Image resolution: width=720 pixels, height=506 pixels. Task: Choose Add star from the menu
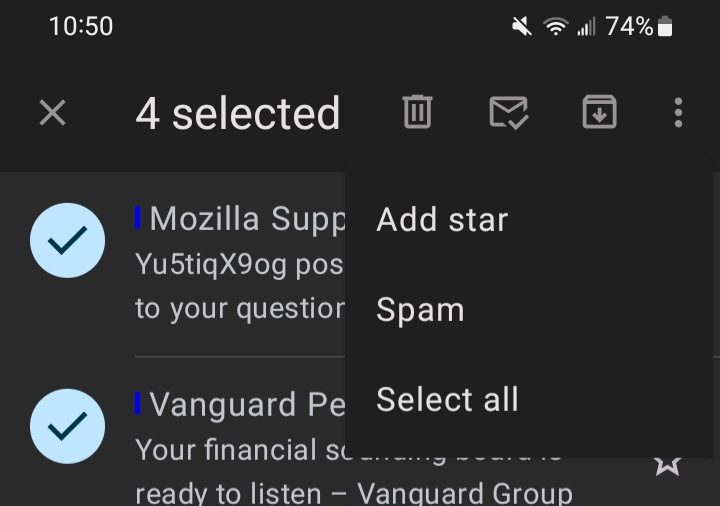[x=442, y=219]
